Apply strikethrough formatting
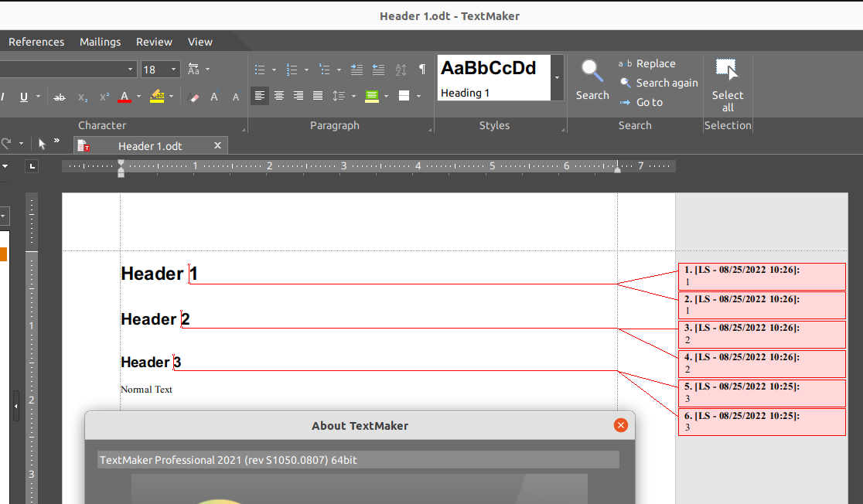The height and width of the screenshot is (504, 863). pos(60,97)
